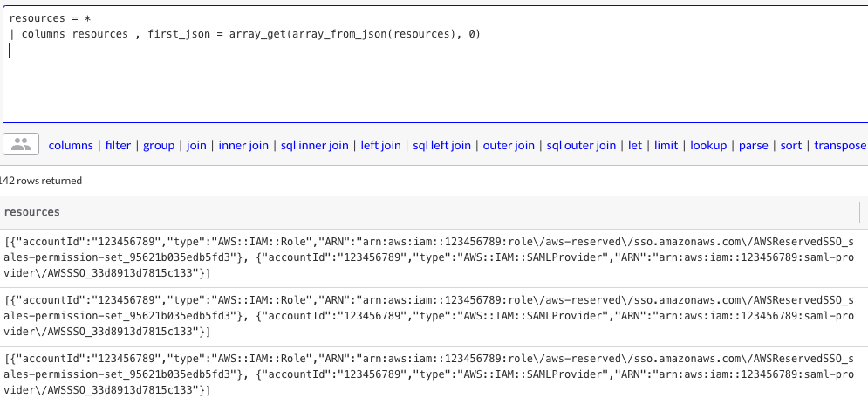Click the sql inner join link

pos(314,146)
